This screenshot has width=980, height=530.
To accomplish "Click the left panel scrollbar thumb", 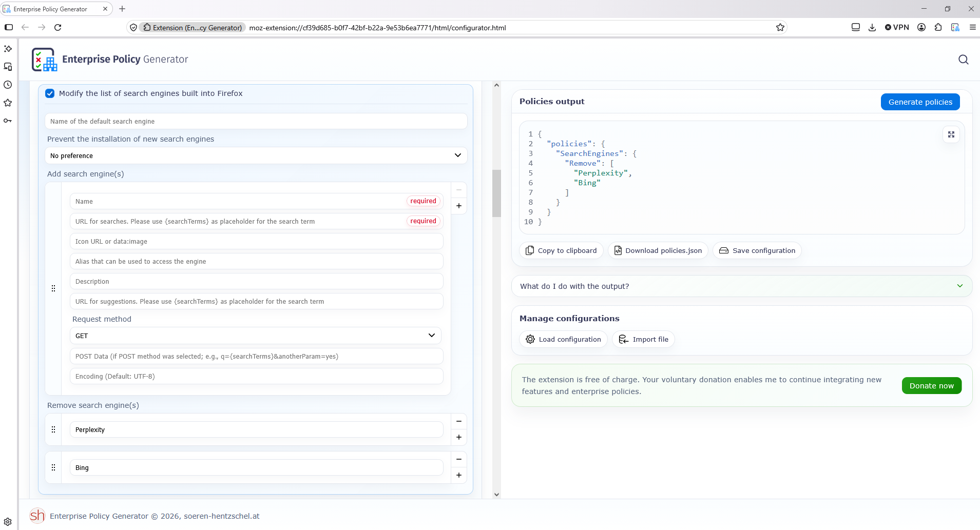I will [x=496, y=193].
